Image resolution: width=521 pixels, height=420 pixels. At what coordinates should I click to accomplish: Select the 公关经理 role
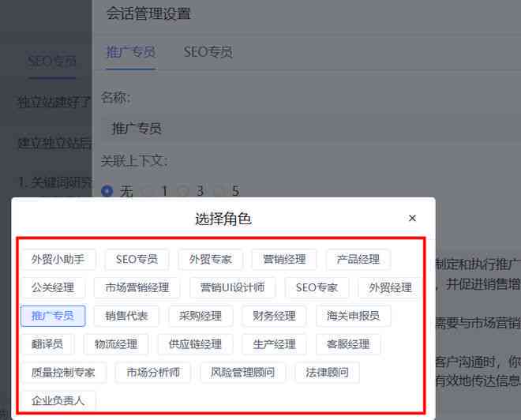[x=53, y=287]
